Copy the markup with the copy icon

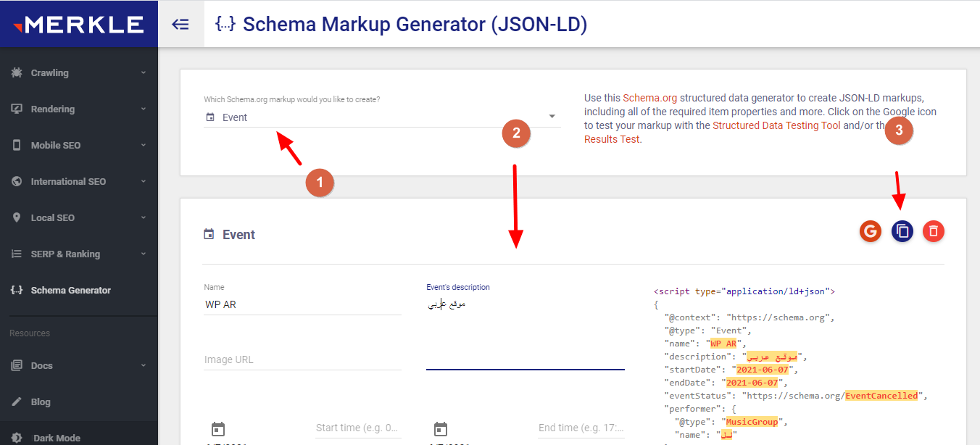click(x=902, y=231)
